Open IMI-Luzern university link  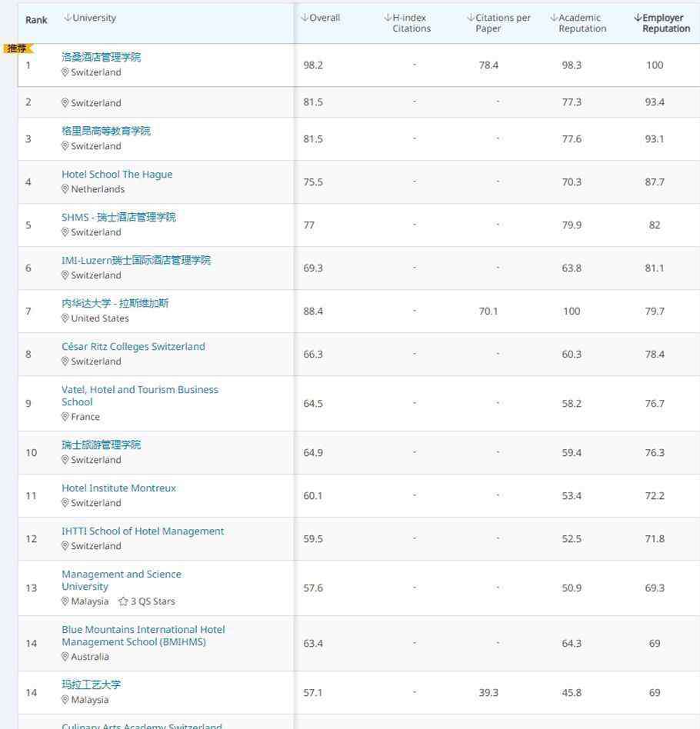click(x=136, y=261)
